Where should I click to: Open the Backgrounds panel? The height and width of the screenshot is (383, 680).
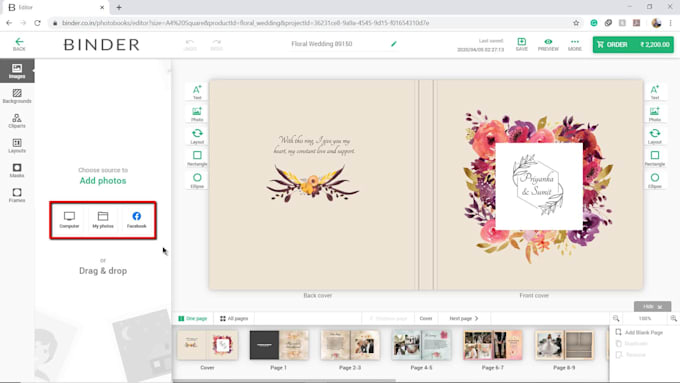coord(17,96)
